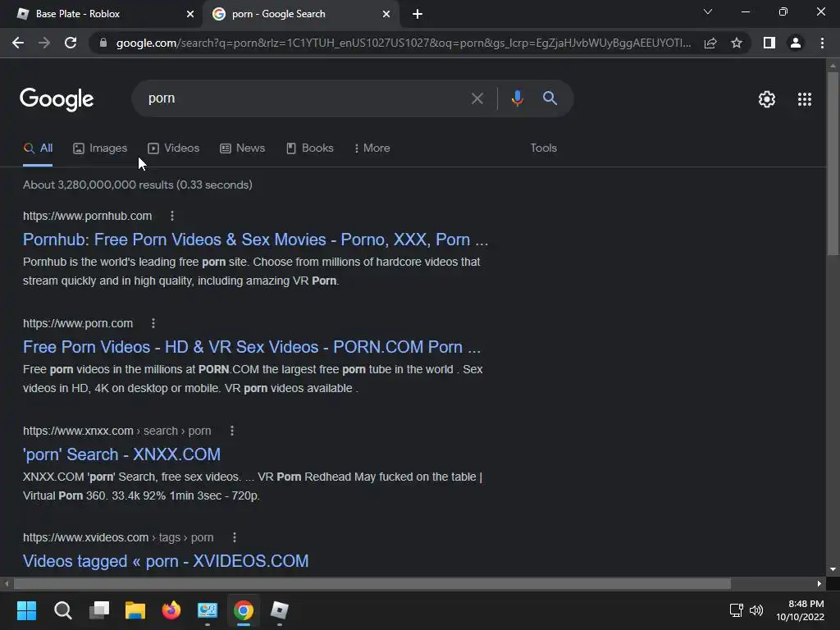Open the Chrome side panel
This screenshot has height=630, width=840.
click(769, 43)
